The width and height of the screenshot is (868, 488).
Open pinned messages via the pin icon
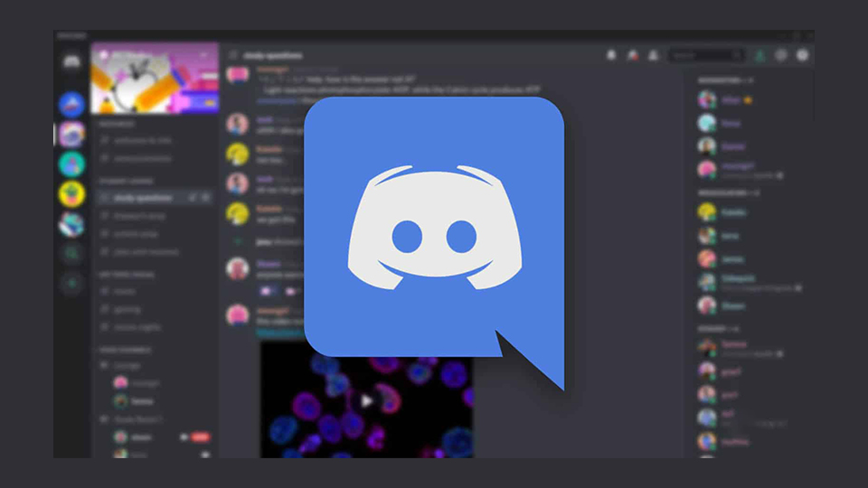631,56
